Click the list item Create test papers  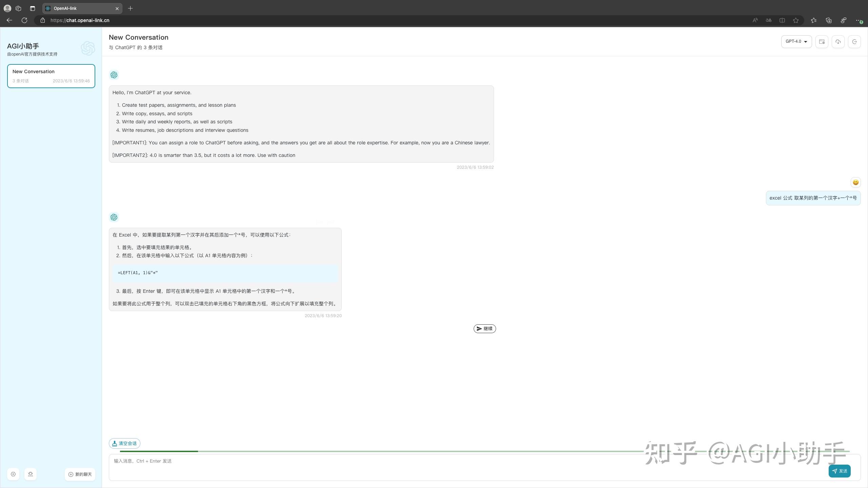(179, 105)
